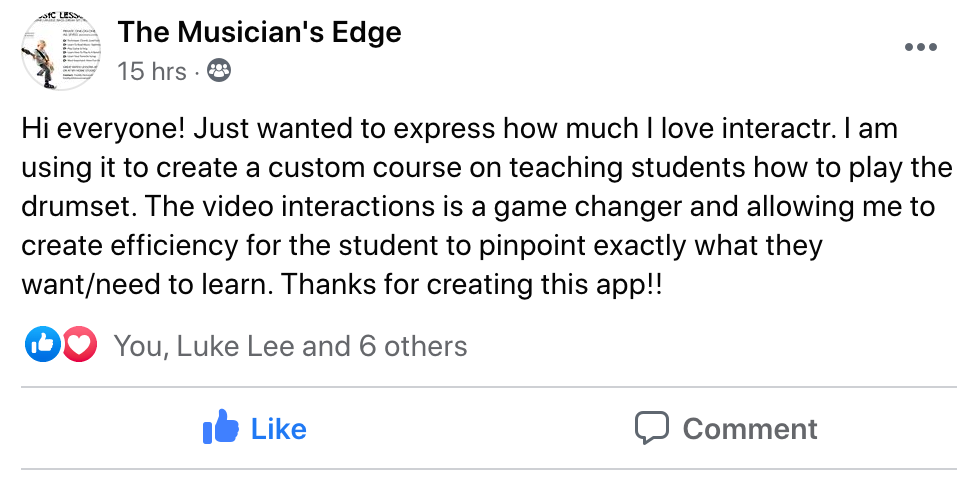Click the group audience icon beside timestamp
The height and width of the screenshot is (480, 977).
click(x=219, y=71)
